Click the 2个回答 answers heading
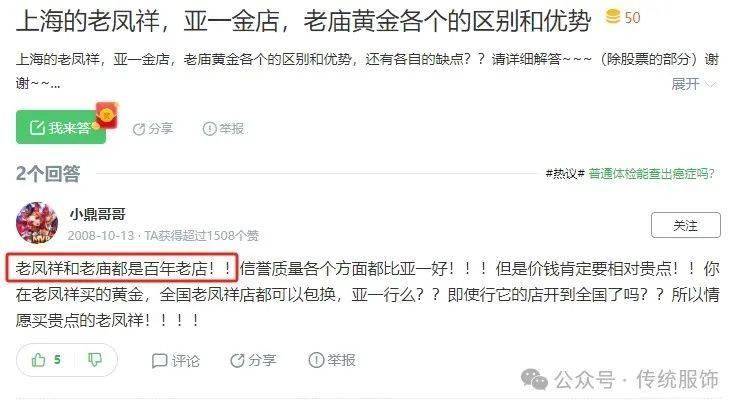 point(48,173)
